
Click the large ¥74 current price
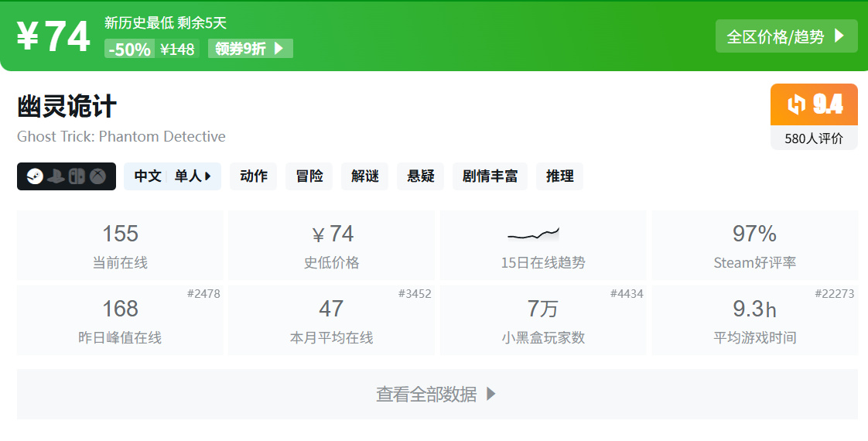click(x=53, y=36)
